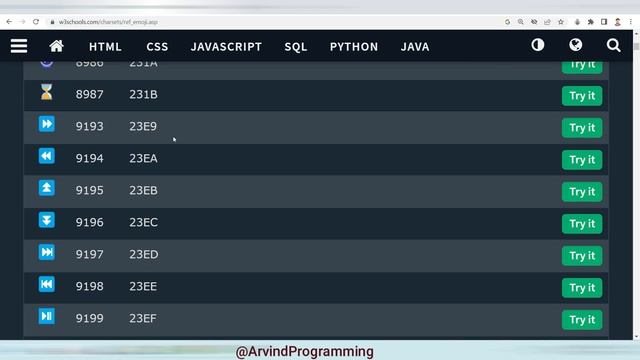This screenshot has height=360, width=640.
Task: Select hex code 231B
Action: click(143, 95)
